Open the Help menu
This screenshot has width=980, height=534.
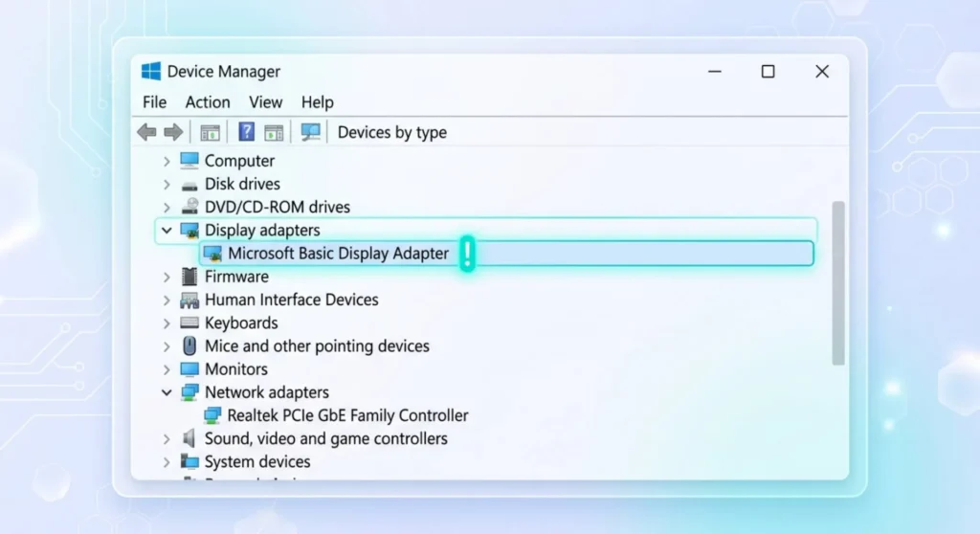[318, 102]
